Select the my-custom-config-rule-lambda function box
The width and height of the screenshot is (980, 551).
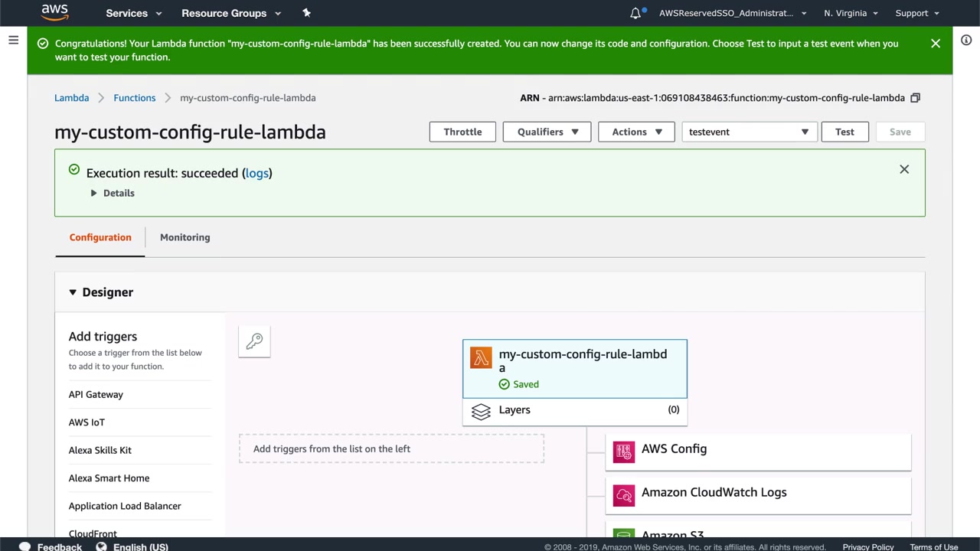coord(575,369)
